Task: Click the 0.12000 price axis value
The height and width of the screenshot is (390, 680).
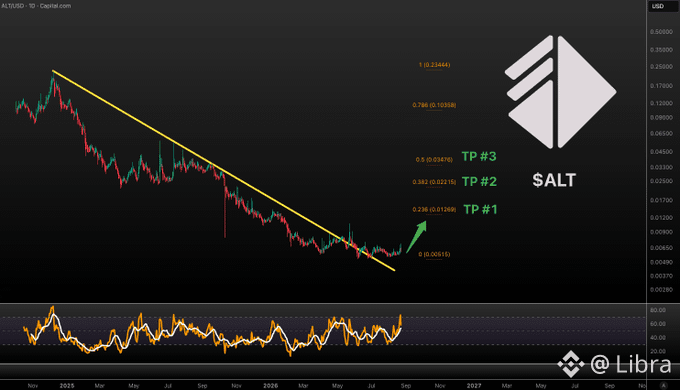Action: click(661, 103)
